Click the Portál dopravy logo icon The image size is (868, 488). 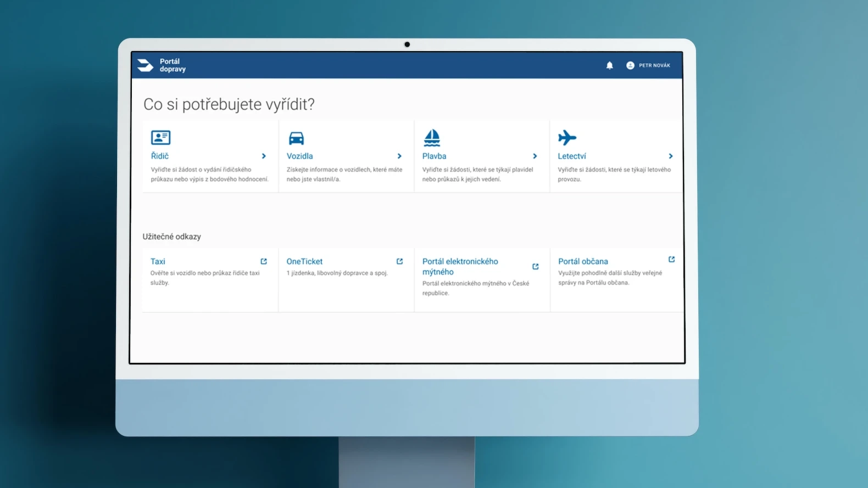[x=145, y=65]
